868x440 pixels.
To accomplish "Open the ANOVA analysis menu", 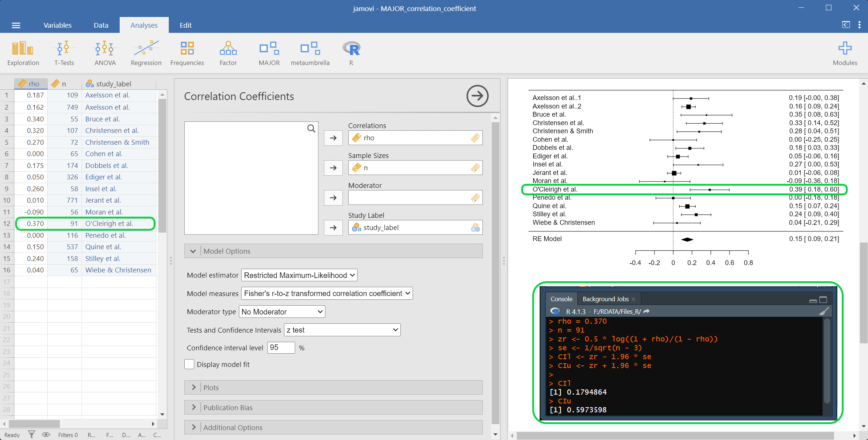I will (x=105, y=53).
